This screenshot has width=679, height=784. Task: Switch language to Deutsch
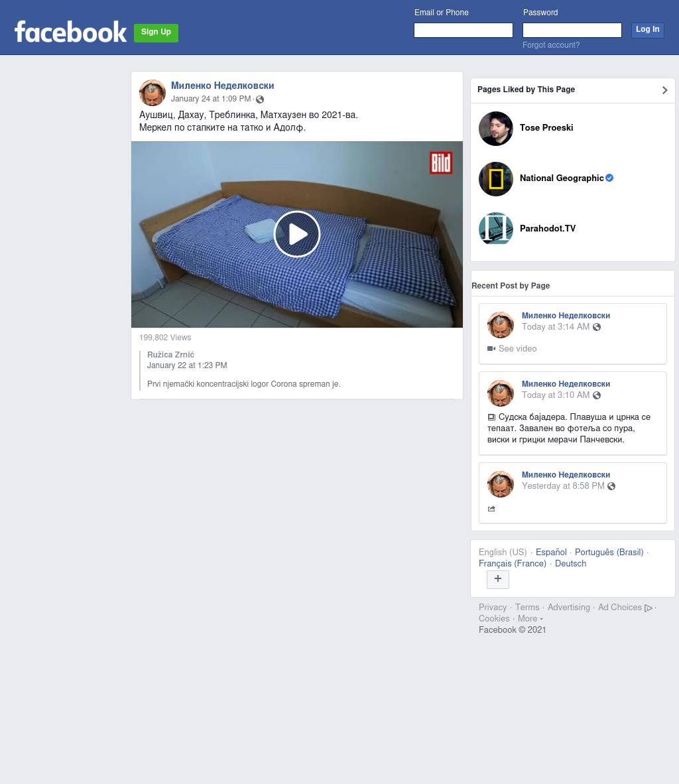click(x=570, y=564)
